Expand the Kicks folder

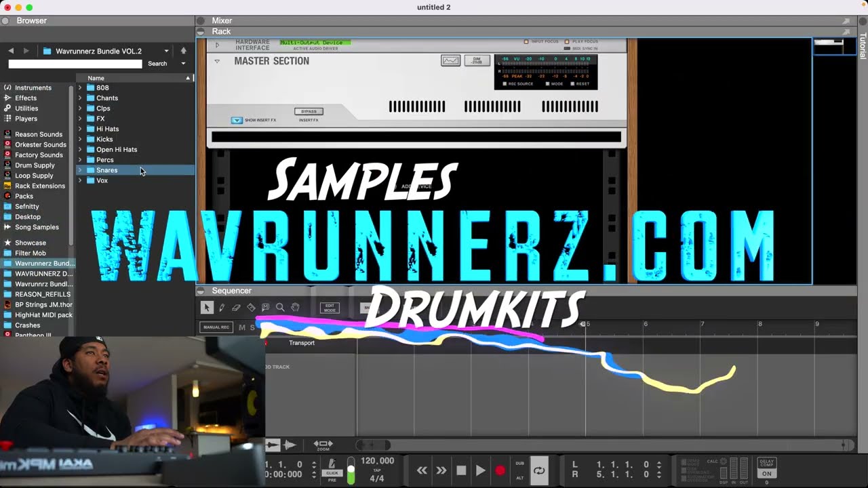coord(80,139)
